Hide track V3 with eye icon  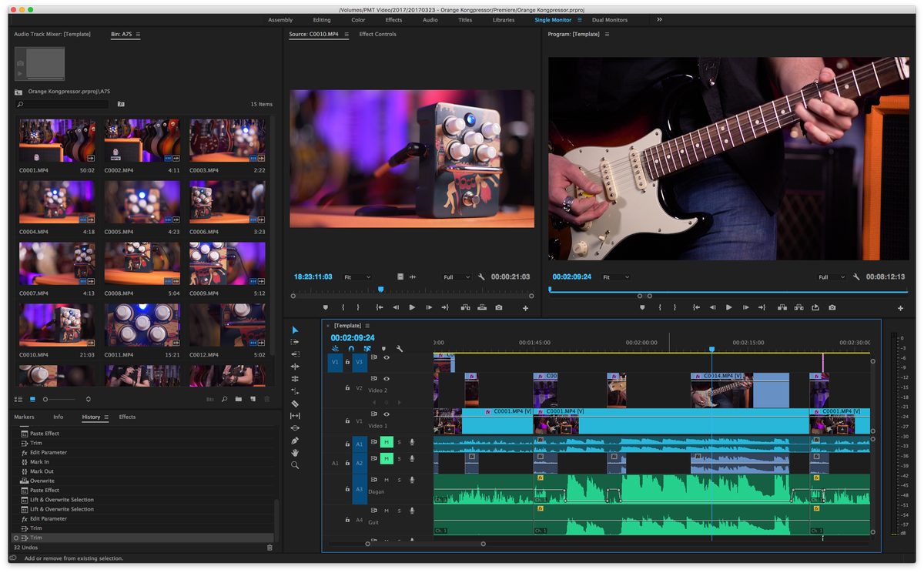[387, 358]
